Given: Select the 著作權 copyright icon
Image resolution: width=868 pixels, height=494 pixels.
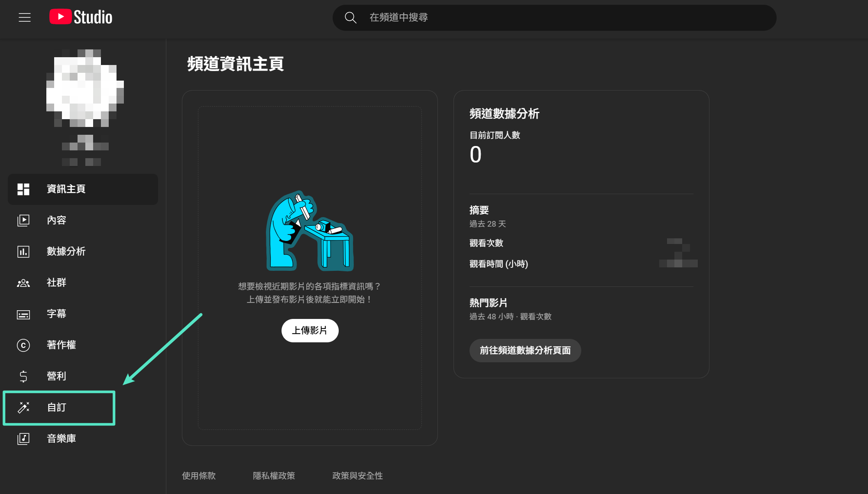Looking at the screenshot, I should (23, 345).
